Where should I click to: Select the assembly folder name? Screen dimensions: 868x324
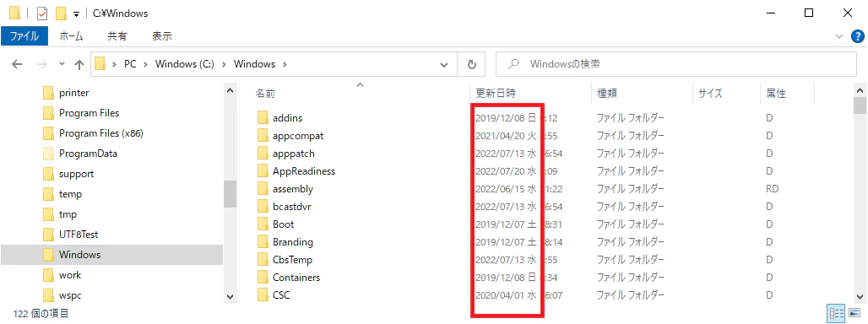[x=293, y=188]
